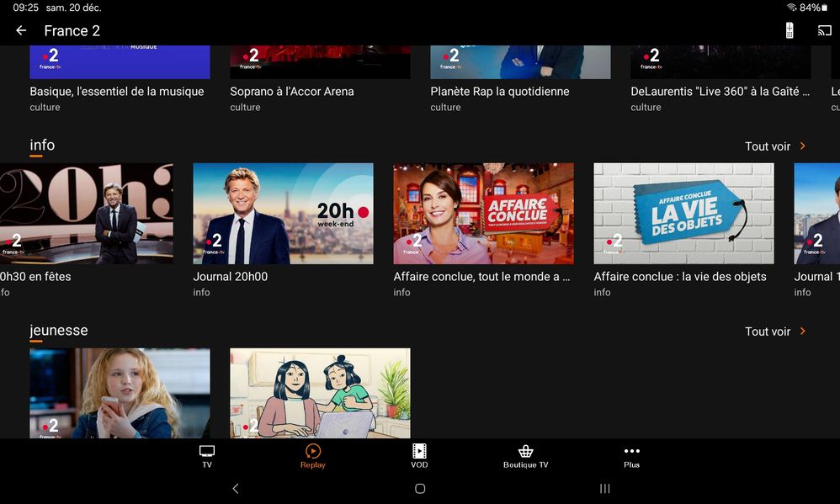Viewport: 840px width, 504px height.
Task: Open the TV tab
Action: point(207,456)
